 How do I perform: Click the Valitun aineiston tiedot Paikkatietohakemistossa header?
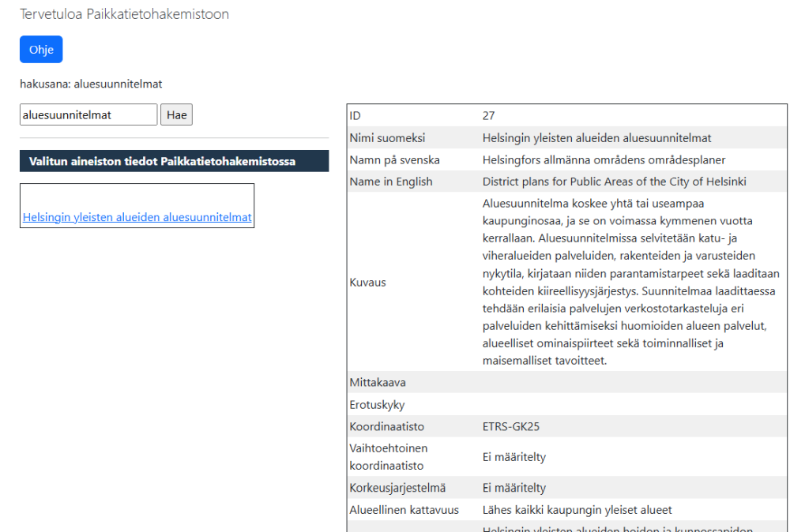click(175, 161)
